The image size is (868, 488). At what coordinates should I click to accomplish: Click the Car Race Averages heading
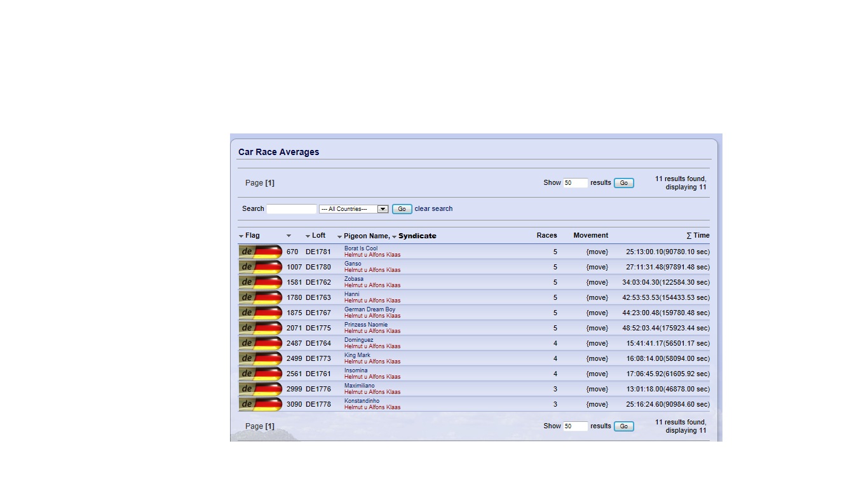pos(279,152)
